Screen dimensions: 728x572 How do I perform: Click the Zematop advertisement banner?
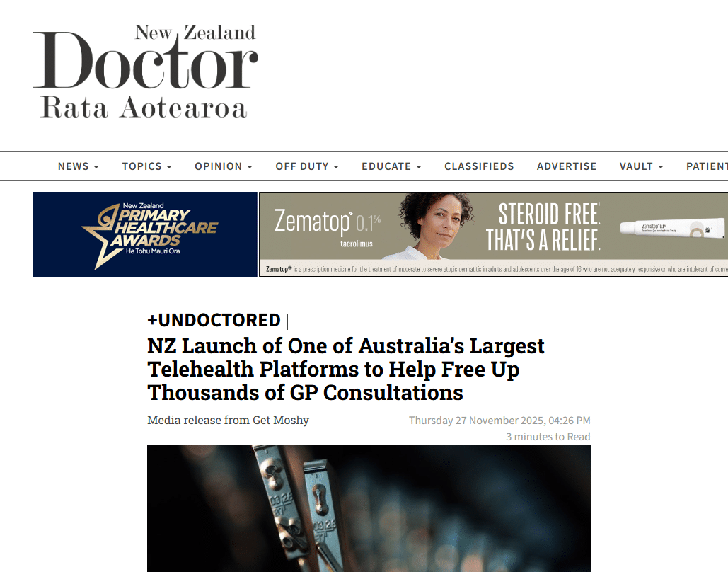point(494,234)
